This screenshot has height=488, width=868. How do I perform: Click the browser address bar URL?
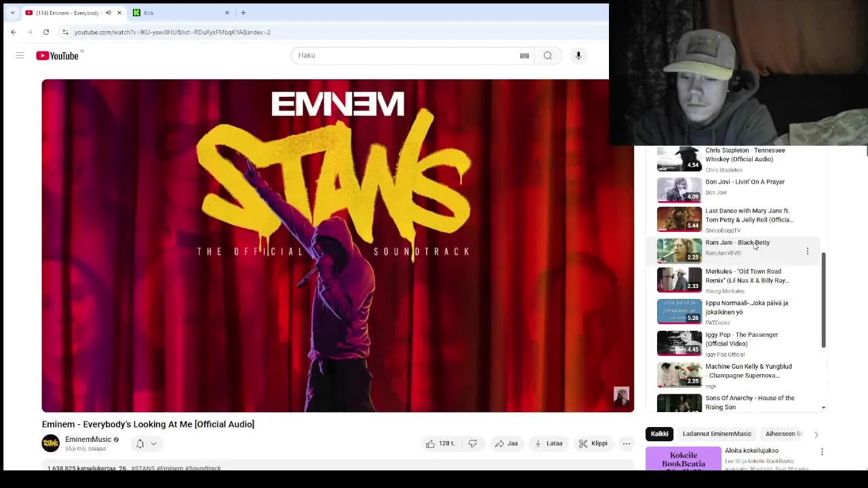172,32
